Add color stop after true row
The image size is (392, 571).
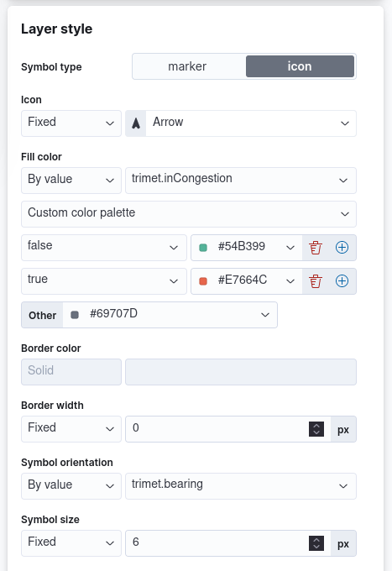click(342, 281)
